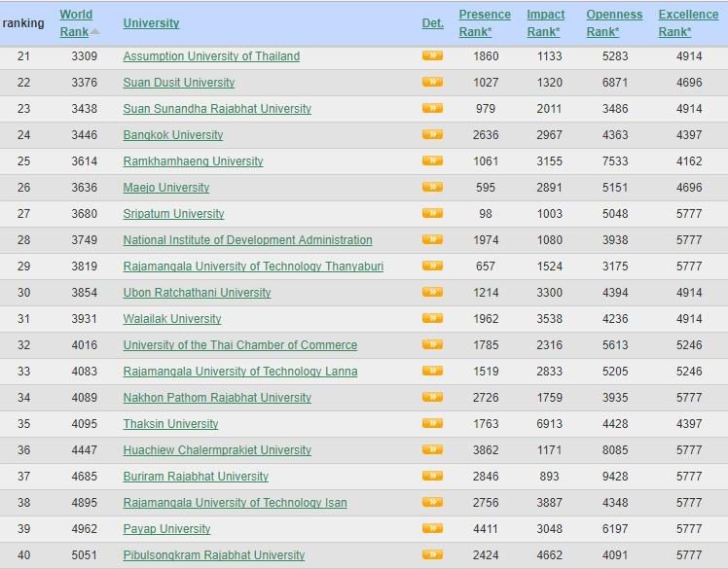Open Suan Sunandha Rajabhat University link
The height and width of the screenshot is (569, 728).
click(x=217, y=109)
